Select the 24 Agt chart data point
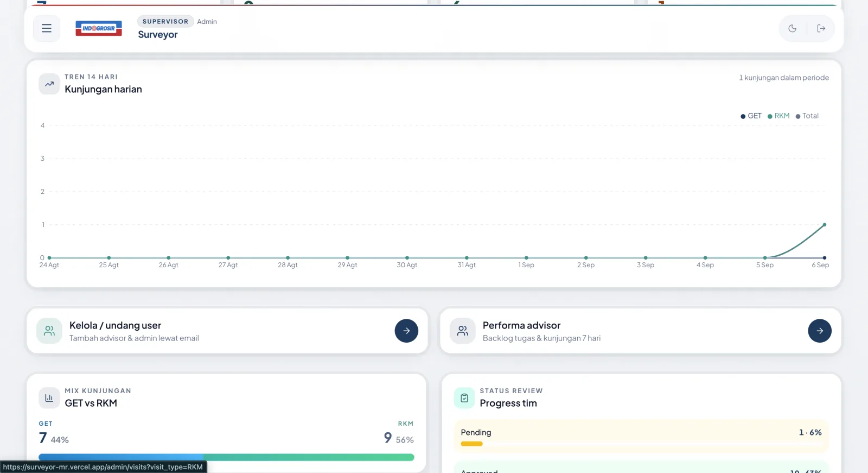868x473 pixels. 49,257
